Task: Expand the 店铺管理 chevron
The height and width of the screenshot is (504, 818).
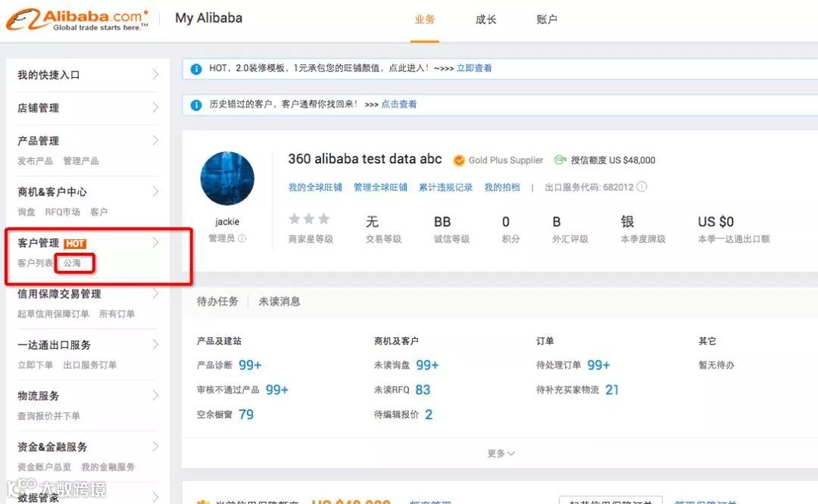Action: (155, 107)
